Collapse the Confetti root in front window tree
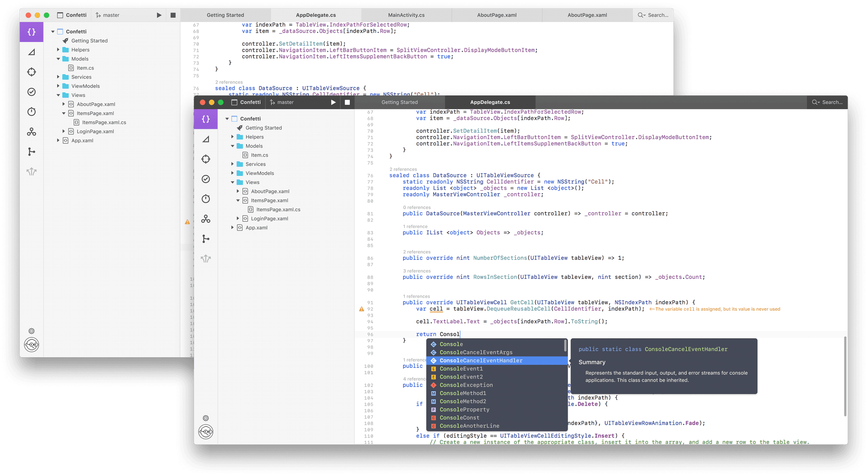This screenshot has height=476, width=868. tap(227, 119)
